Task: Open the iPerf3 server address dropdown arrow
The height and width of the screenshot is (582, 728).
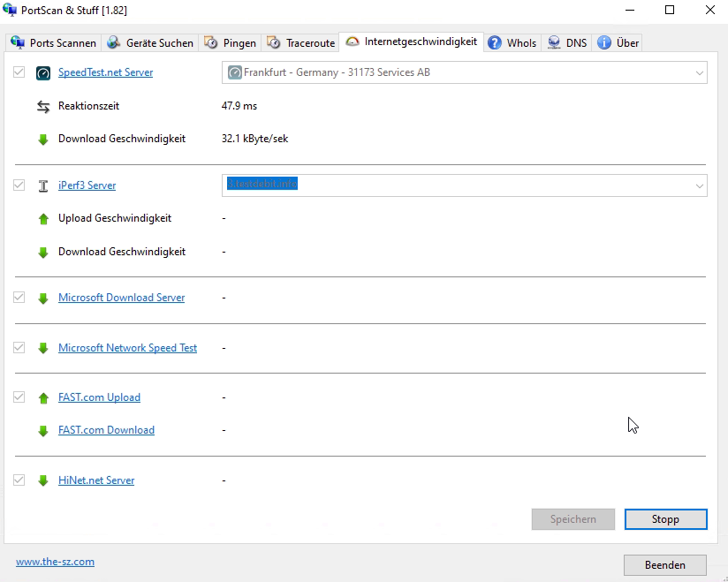Action: [x=699, y=185]
